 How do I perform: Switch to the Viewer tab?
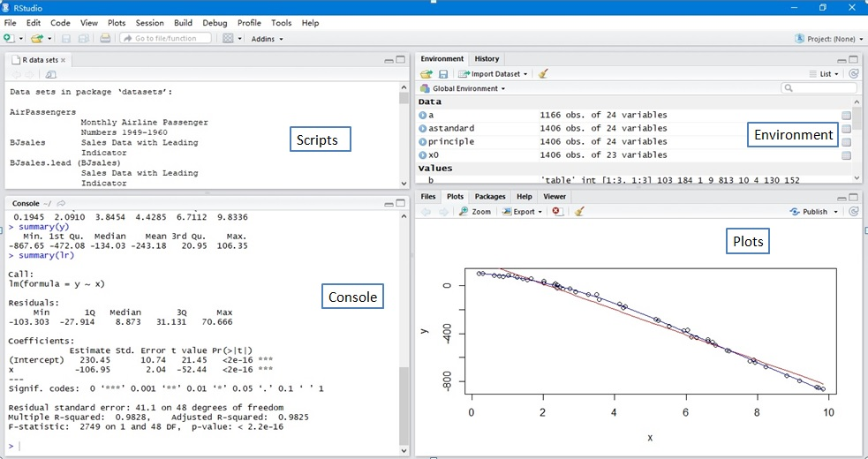click(555, 197)
